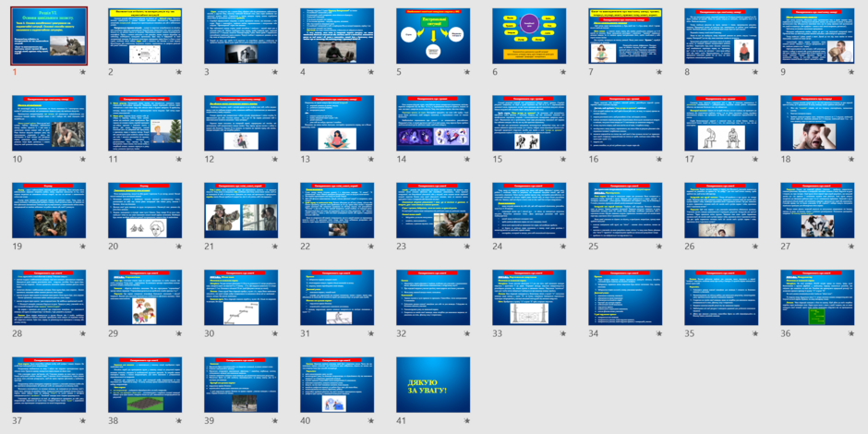Click the star icon beside slide 9
This screenshot has width=868, height=434.
(x=850, y=72)
